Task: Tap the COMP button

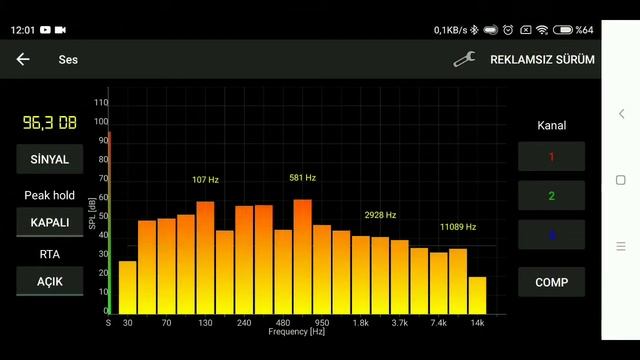Action: tap(551, 282)
